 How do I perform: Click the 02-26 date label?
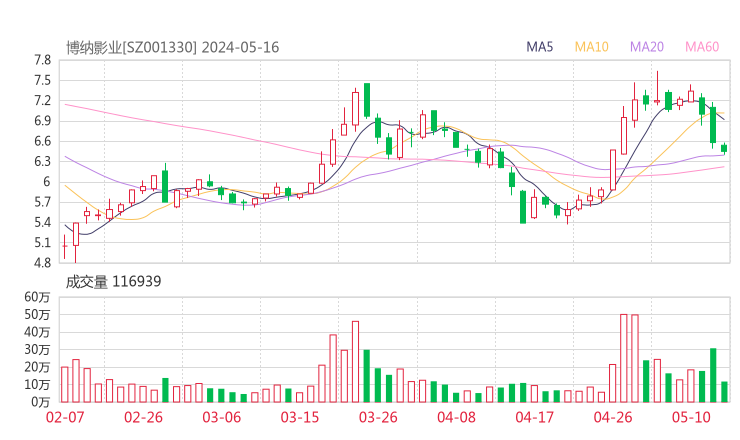tap(143, 417)
